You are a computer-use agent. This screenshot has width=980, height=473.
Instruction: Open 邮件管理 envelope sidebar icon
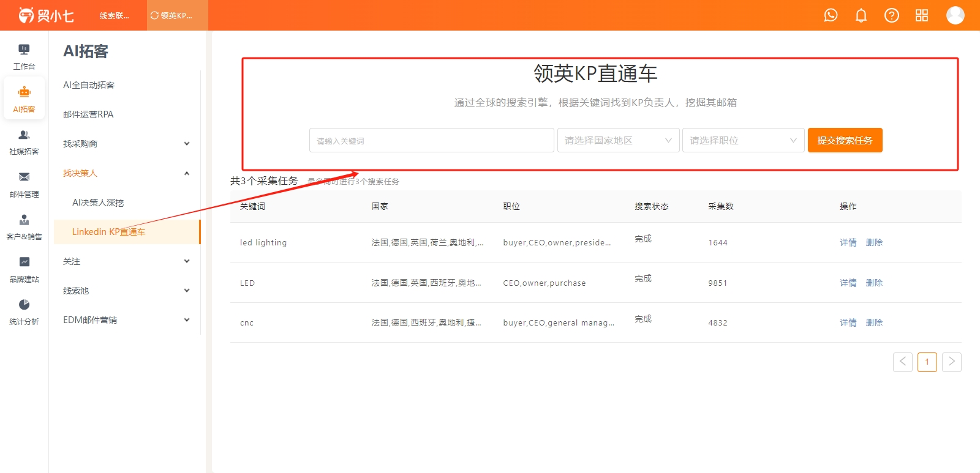pyautogui.click(x=24, y=185)
